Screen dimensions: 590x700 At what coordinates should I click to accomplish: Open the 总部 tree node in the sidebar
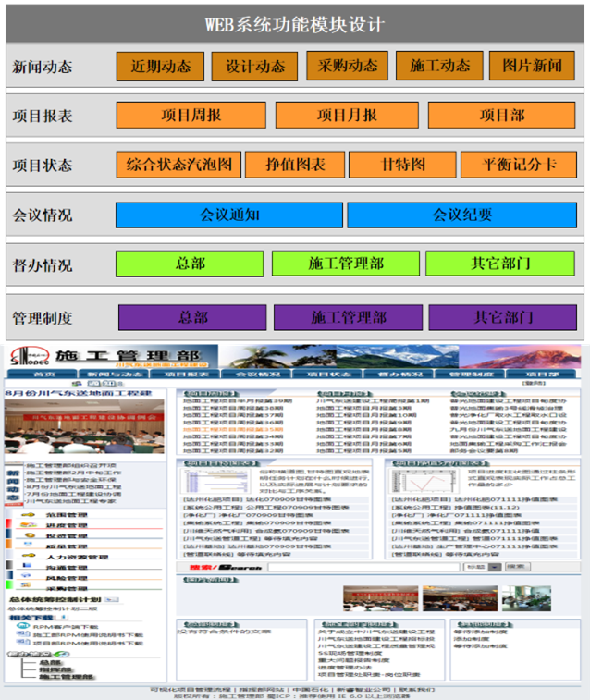[x=50, y=662]
